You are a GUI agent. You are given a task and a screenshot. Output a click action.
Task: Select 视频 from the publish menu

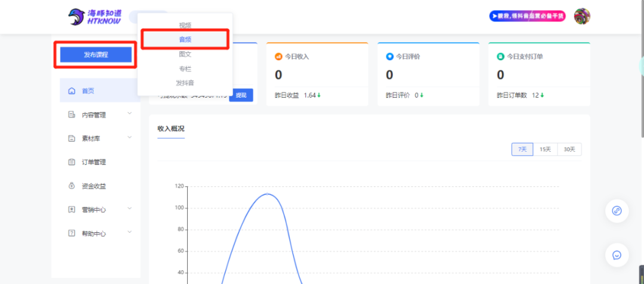(x=185, y=26)
